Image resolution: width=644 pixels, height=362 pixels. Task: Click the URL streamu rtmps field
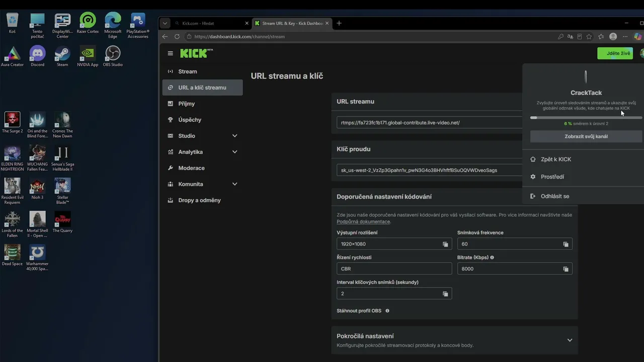430,123
